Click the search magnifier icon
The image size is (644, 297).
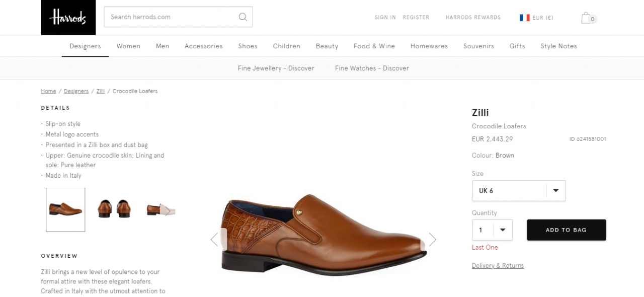coord(243,17)
